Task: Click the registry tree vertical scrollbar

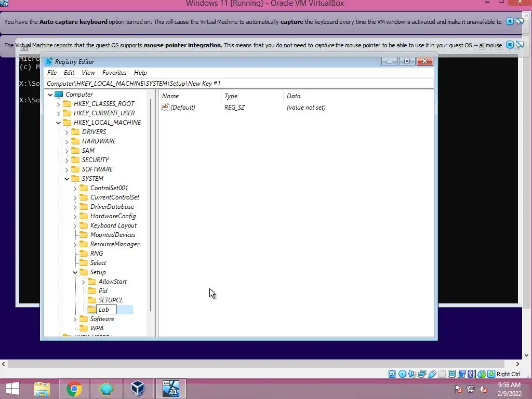Action: pos(151,205)
